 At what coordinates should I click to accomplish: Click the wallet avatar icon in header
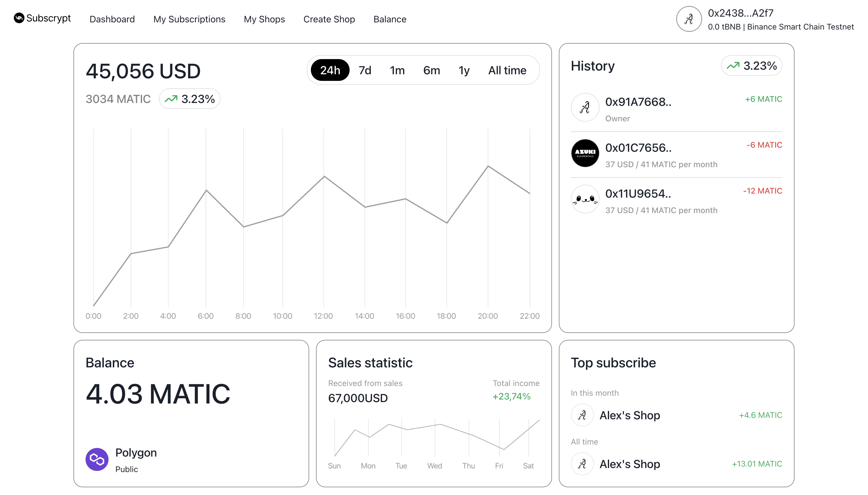click(x=689, y=19)
